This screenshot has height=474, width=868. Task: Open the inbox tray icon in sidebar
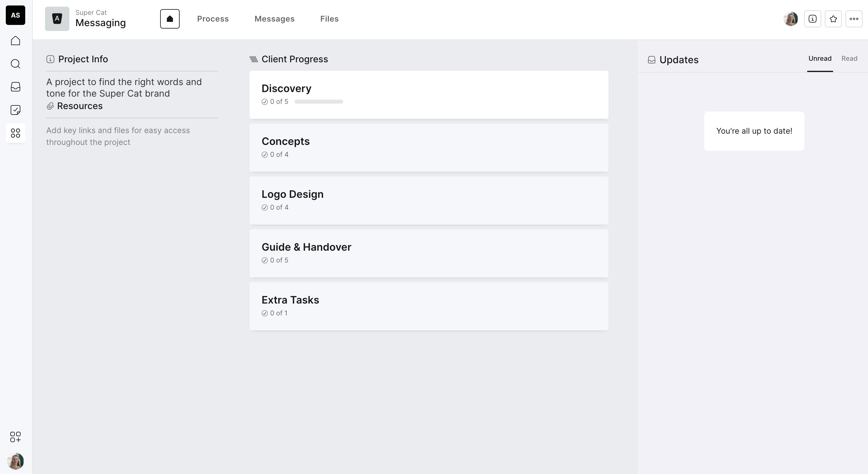point(15,87)
